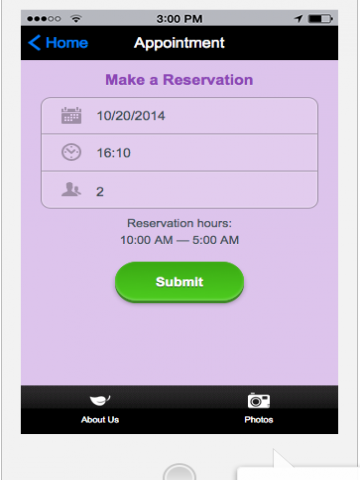Tap the Wi-Fi status icon
360x480 pixels.
[76, 18]
